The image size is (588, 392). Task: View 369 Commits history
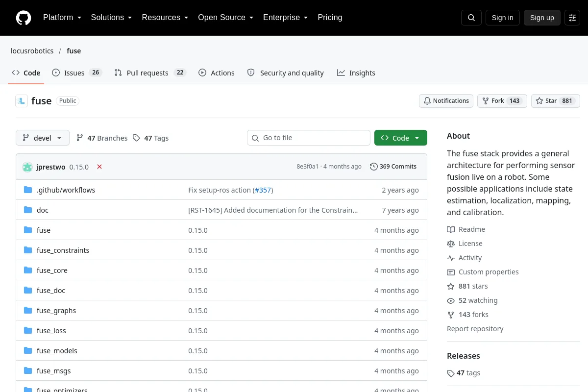[x=393, y=167]
